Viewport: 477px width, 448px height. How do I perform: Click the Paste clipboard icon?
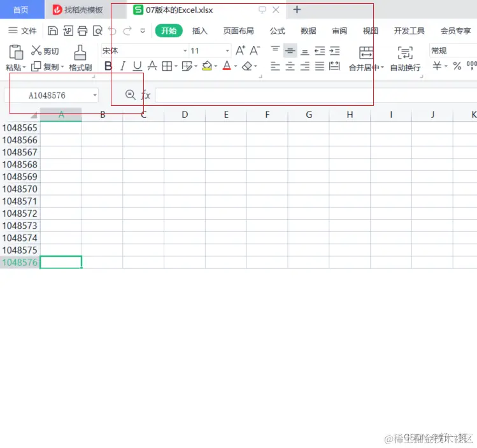16,52
